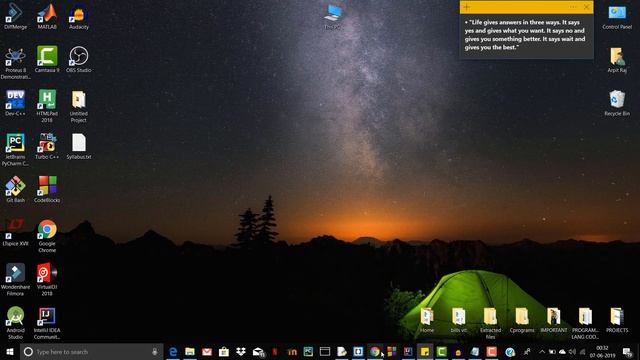Select the Extracted files folder
The image size is (640, 360).
coord(490,323)
